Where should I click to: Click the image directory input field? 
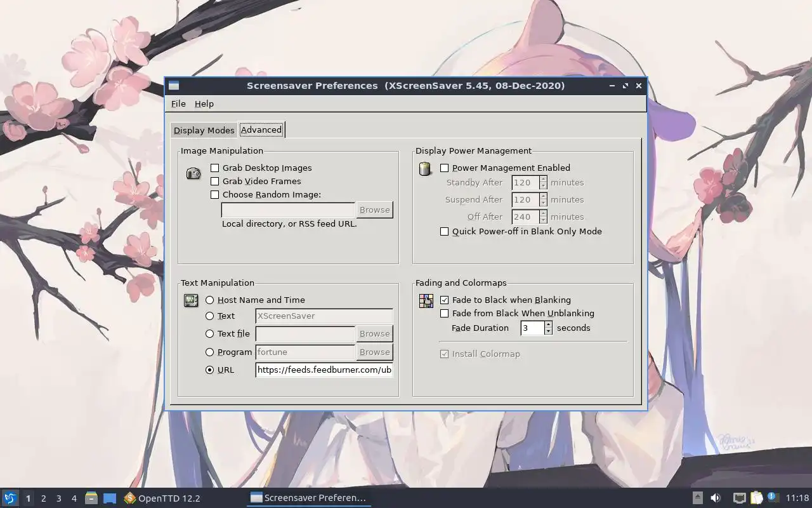288,210
